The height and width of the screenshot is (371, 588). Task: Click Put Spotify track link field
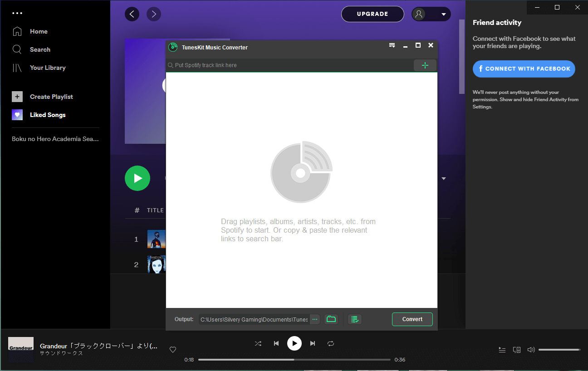click(x=290, y=65)
